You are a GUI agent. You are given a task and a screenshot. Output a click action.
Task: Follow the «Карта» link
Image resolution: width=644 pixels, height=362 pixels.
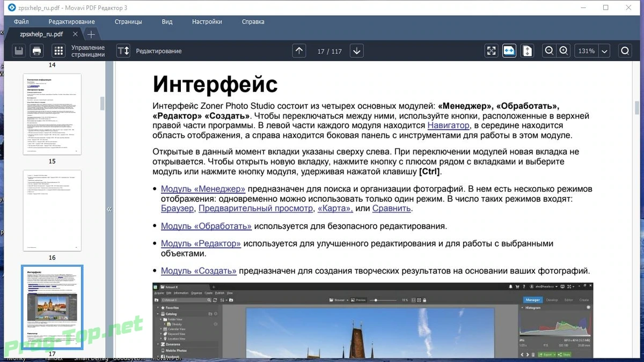(335, 208)
